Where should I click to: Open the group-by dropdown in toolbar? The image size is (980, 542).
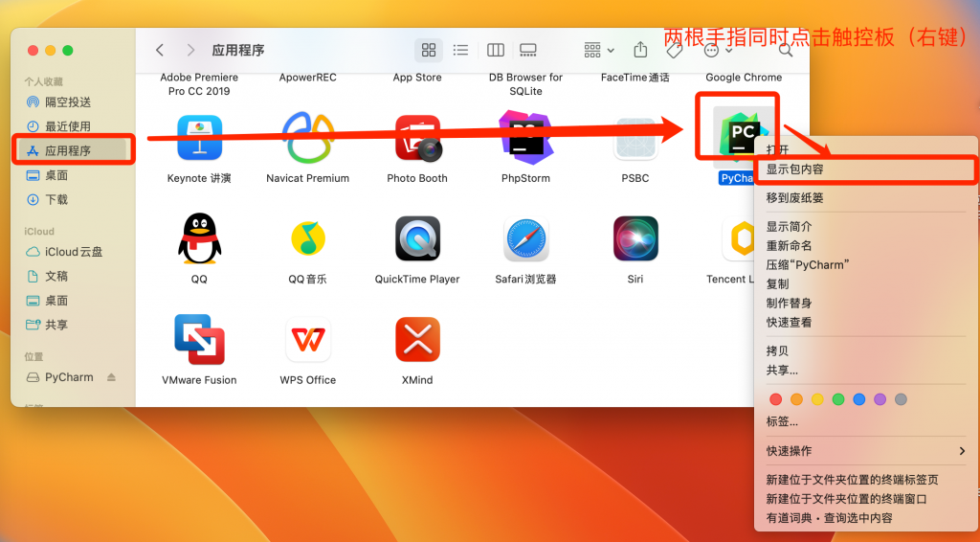coord(599,50)
